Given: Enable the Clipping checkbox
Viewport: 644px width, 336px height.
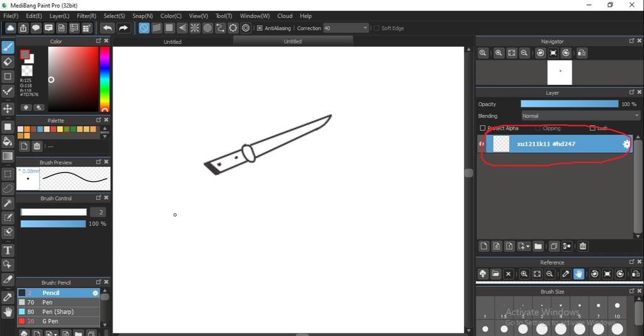Looking at the screenshot, I should click(x=538, y=128).
